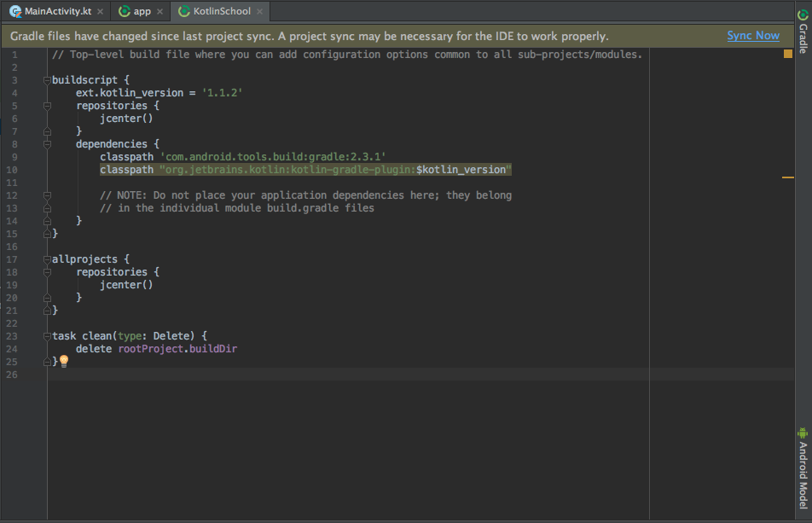Click the kotlin-gradle-plugin classpath string

335,170
